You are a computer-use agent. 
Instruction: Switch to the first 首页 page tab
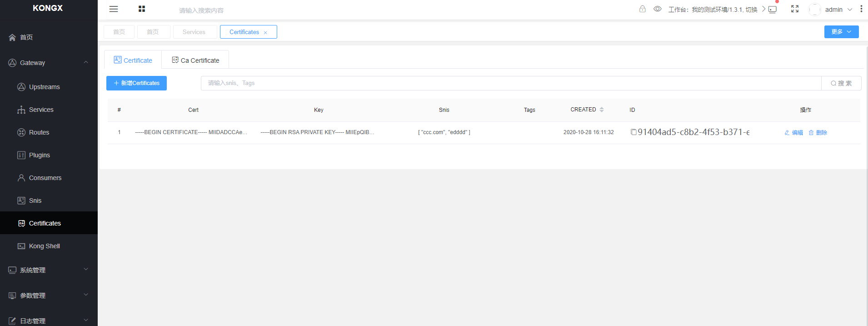(x=119, y=32)
